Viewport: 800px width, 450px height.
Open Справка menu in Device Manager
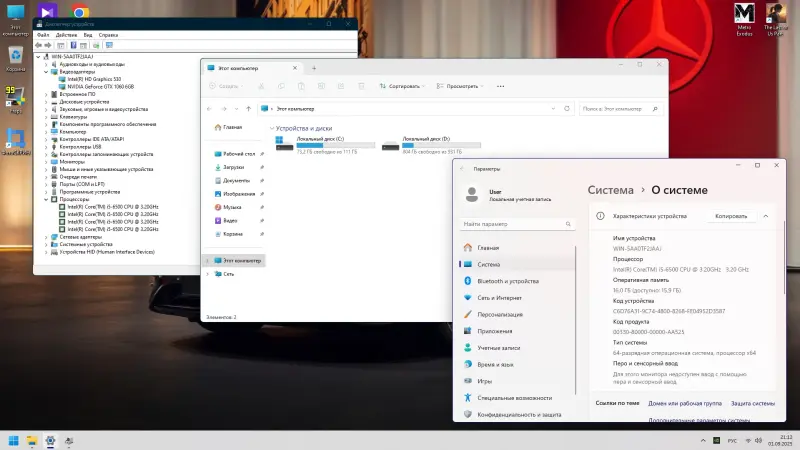click(108, 35)
